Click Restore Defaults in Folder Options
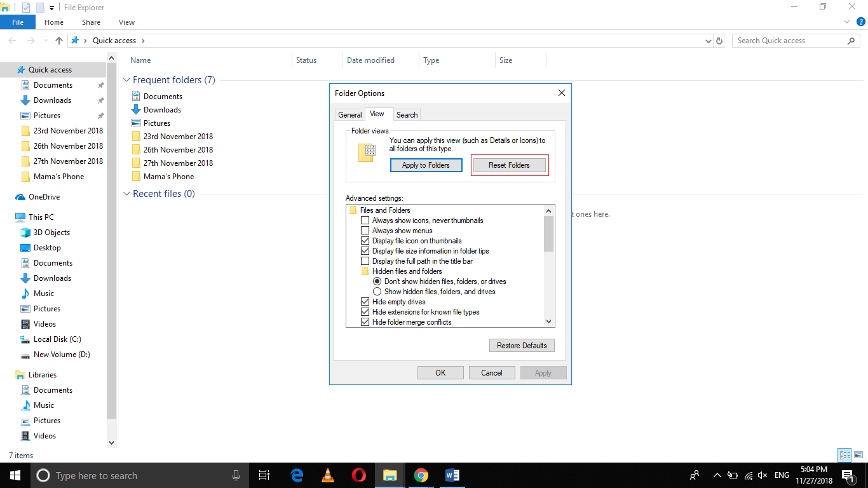868x488 pixels. click(522, 345)
